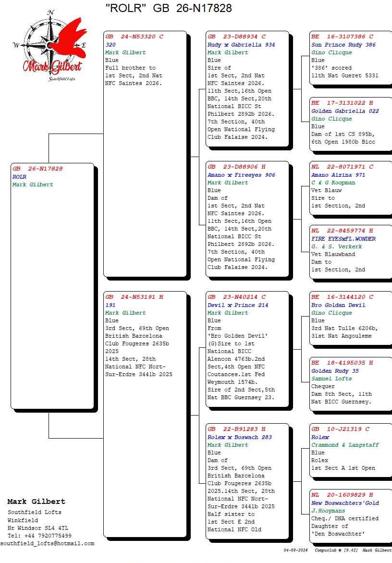392x563 pixels.
Task: Click the Mark Gilbert compass logo
Action: click(50, 46)
